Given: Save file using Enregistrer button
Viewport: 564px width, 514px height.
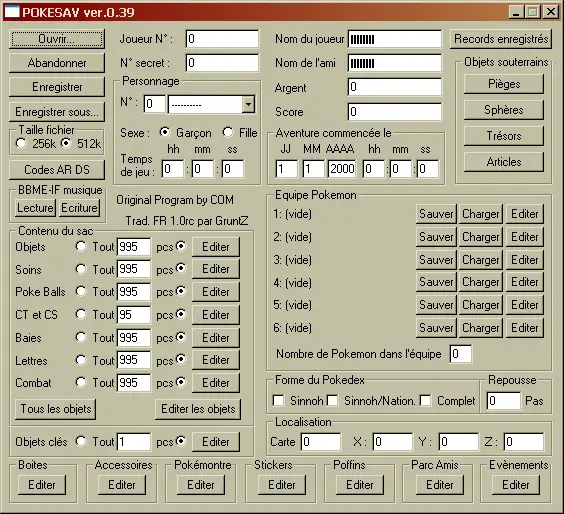Looking at the screenshot, I should (x=57, y=87).
